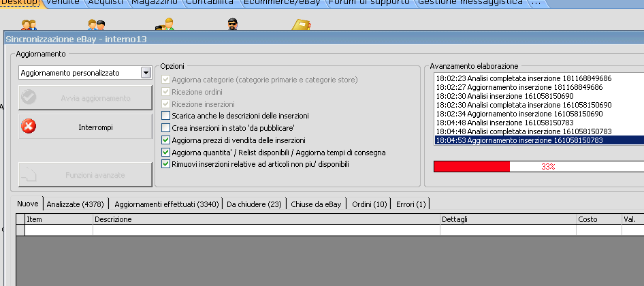Select log line 18:02:30 Analisi completata 161058150690
Image resolution: width=644 pixels, height=286 pixels.
pos(539,105)
